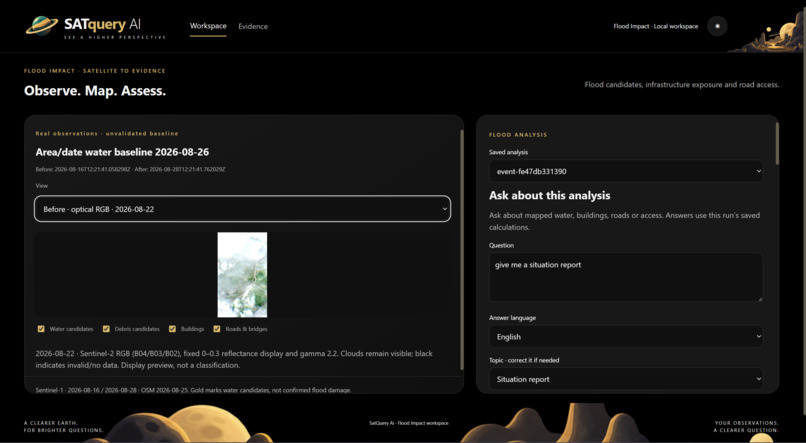The width and height of the screenshot is (806, 443).
Task: Click the satellite image preview thumbnail
Action: tap(242, 274)
